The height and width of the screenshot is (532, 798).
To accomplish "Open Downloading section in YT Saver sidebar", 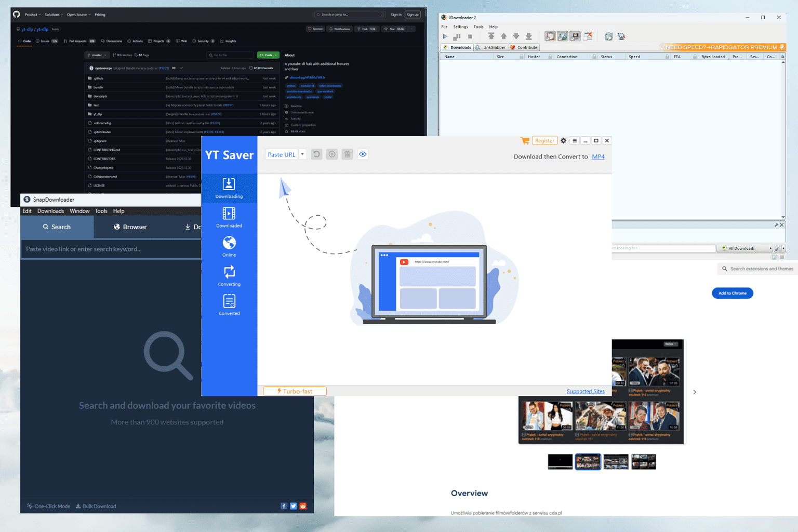I will pos(229,188).
